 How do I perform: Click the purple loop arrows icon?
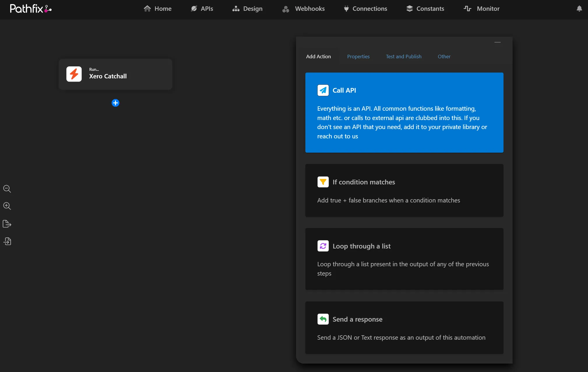[x=323, y=246]
